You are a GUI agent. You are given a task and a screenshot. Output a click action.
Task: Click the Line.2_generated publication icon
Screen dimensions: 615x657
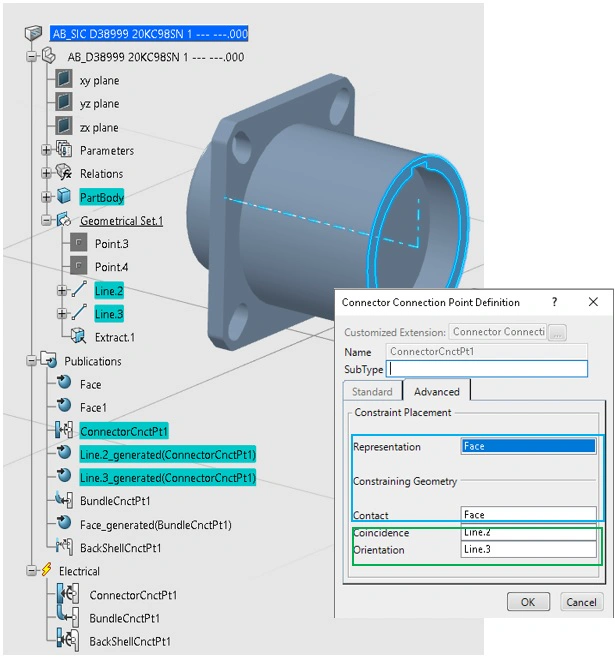(x=64, y=453)
